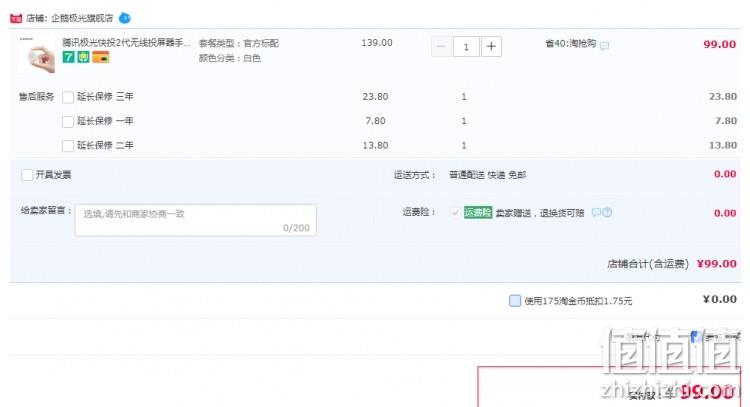
Task: Open the 腾讯极光快投2代无线投屏器 product title link
Action: (126, 43)
